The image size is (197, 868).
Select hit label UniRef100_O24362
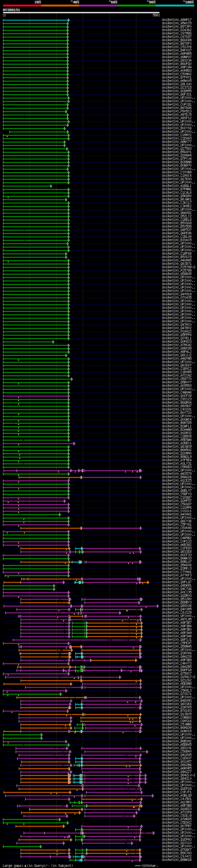click(176, 30)
